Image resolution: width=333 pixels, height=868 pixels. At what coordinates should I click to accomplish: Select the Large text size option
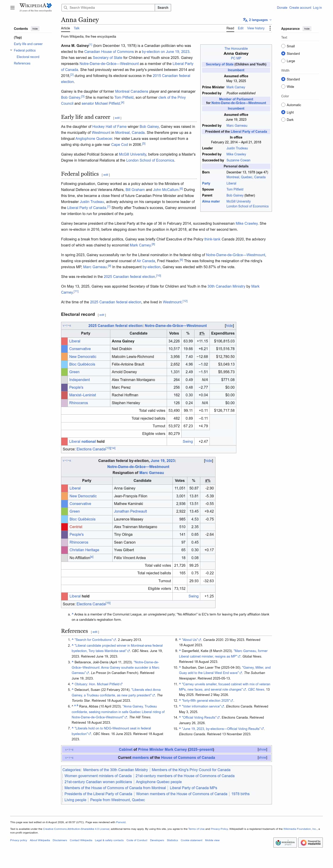click(x=283, y=61)
